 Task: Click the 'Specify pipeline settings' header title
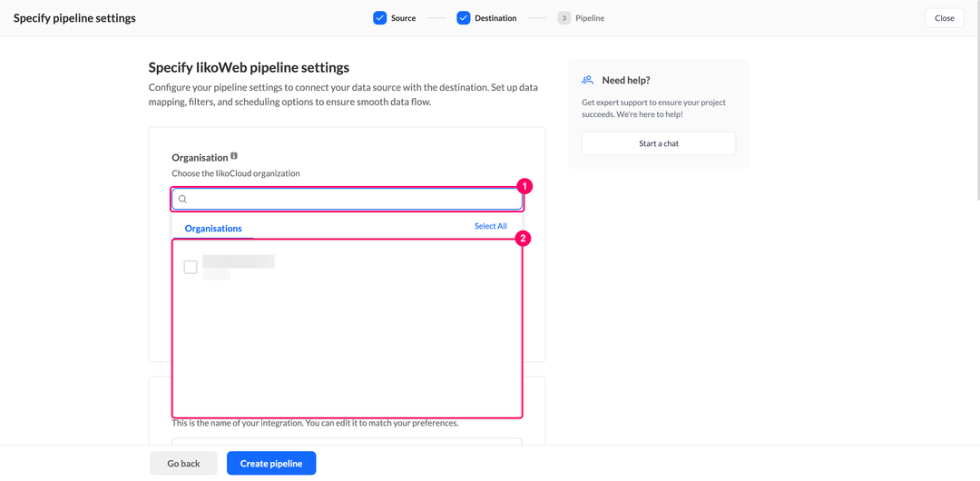click(74, 18)
